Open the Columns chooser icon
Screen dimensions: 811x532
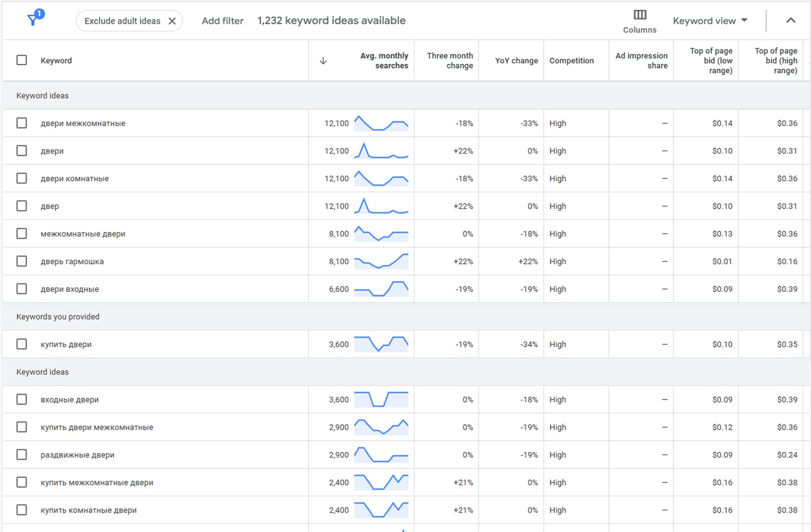[640, 15]
